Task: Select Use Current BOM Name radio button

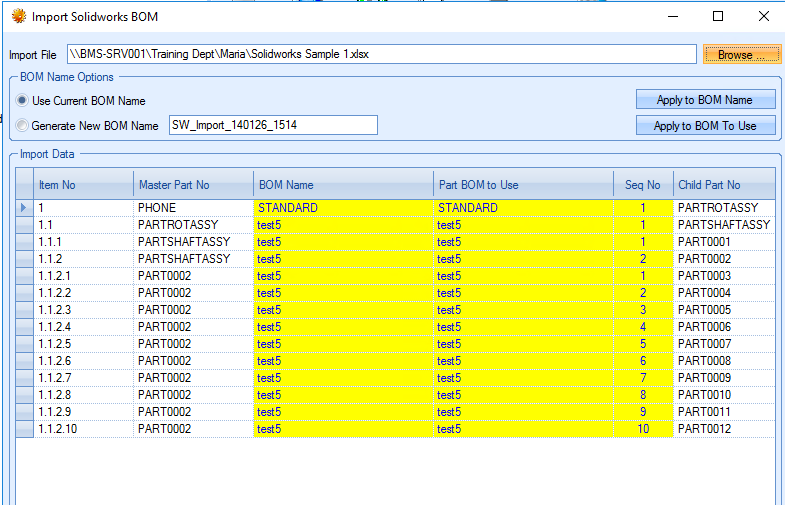Action: [22, 101]
